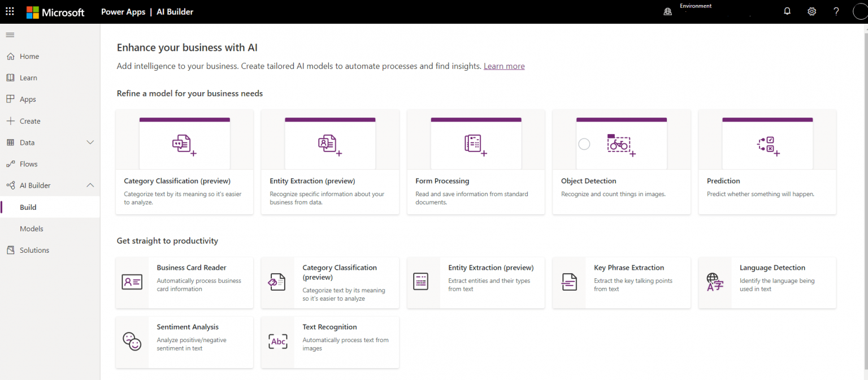Open Language Detection title

point(772,267)
